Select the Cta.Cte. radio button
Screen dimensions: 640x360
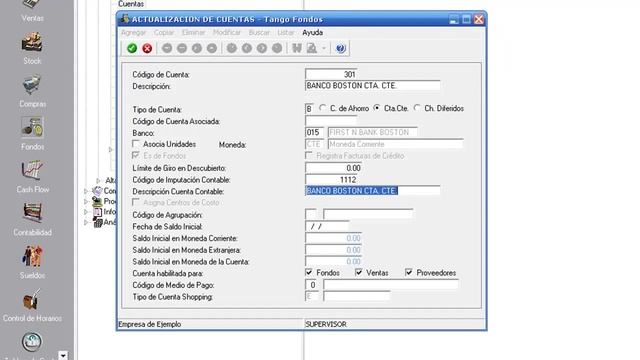[377, 108]
